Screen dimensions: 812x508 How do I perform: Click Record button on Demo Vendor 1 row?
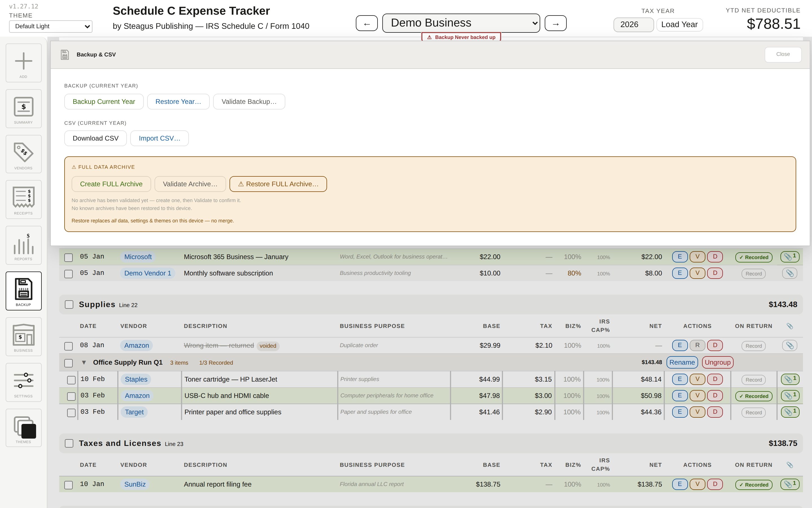point(753,273)
